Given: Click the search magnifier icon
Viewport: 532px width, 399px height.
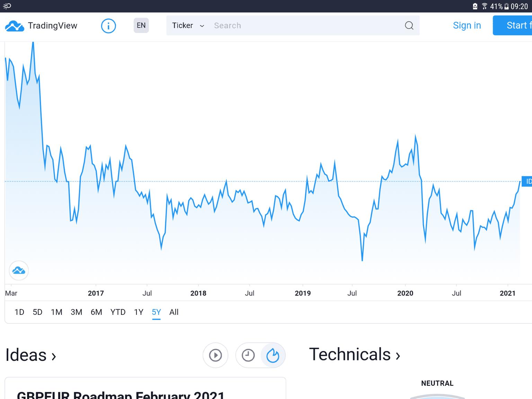Looking at the screenshot, I should (x=409, y=26).
